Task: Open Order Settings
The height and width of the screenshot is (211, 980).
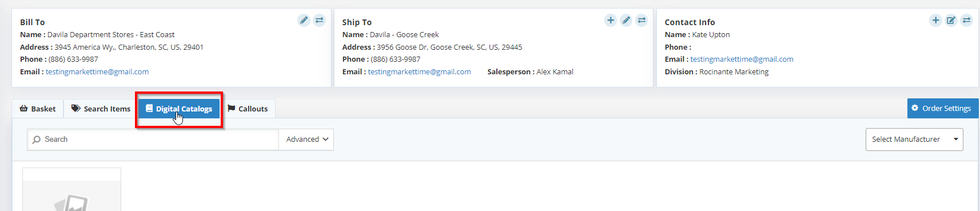Action: tap(943, 108)
